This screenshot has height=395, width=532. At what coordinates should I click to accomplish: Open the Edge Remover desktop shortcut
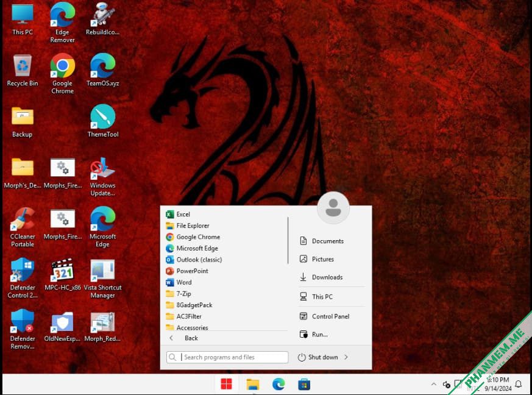62,23
